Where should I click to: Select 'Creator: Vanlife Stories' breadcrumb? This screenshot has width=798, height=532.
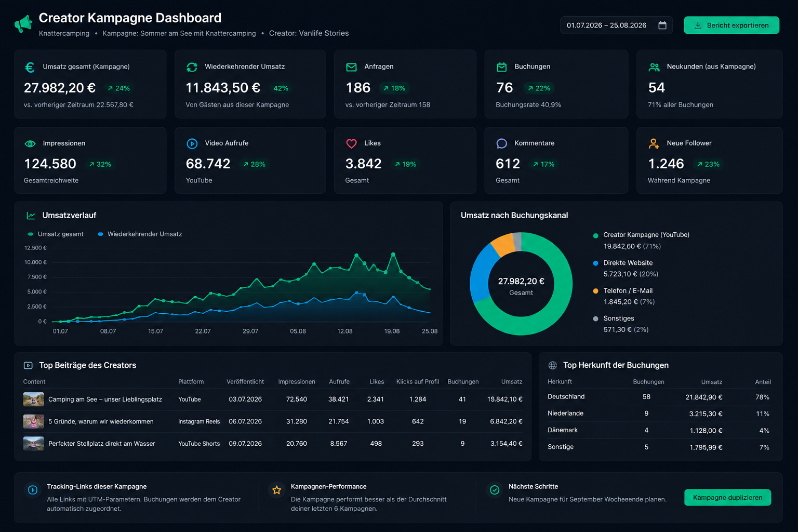pos(309,33)
